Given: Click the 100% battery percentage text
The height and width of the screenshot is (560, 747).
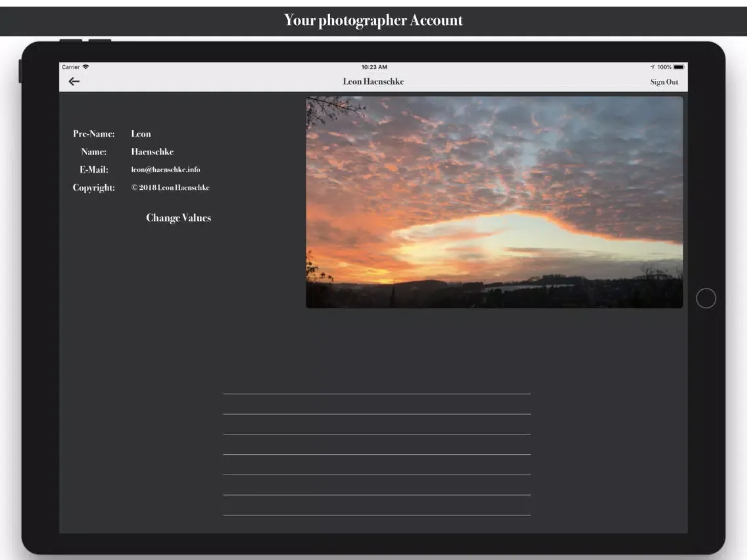Looking at the screenshot, I should (x=664, y=67).
